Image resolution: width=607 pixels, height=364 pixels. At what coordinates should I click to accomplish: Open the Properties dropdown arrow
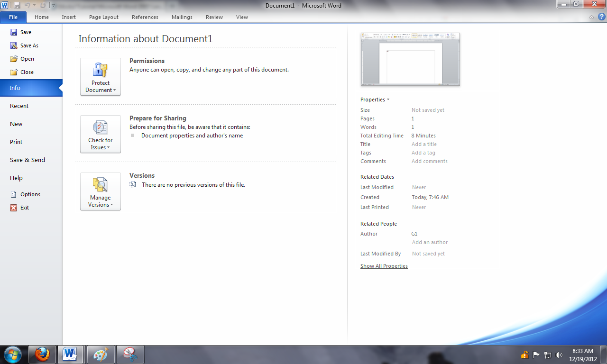[x=388, y=100]
